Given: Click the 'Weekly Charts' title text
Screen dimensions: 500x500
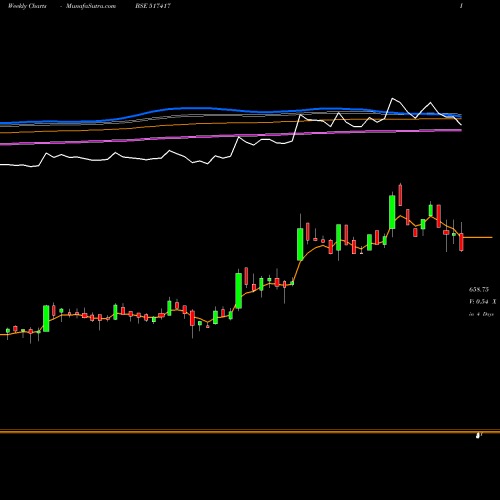Looking at the screenshot, I should click(27, 6).
